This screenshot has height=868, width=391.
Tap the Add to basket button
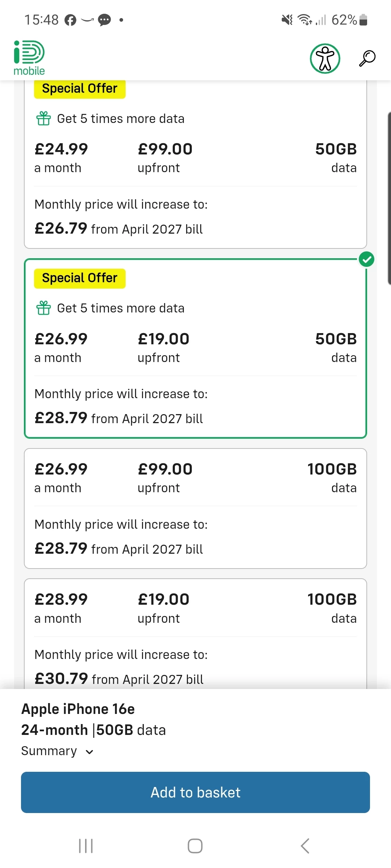(195, 792)
